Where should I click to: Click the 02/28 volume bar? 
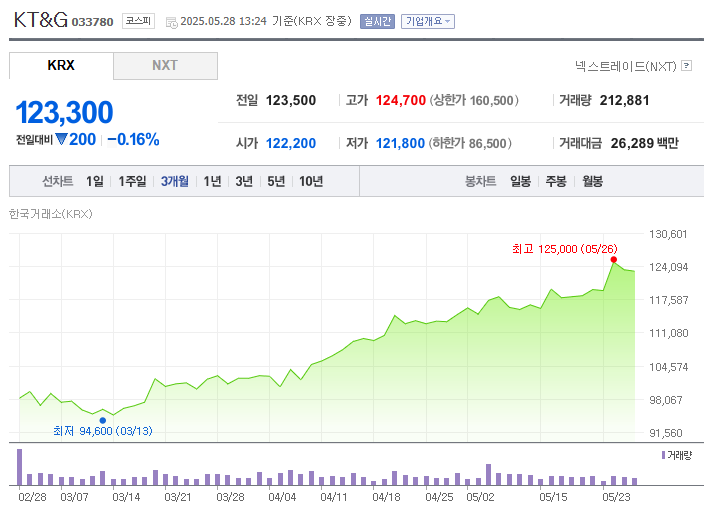tap(19, 467)
